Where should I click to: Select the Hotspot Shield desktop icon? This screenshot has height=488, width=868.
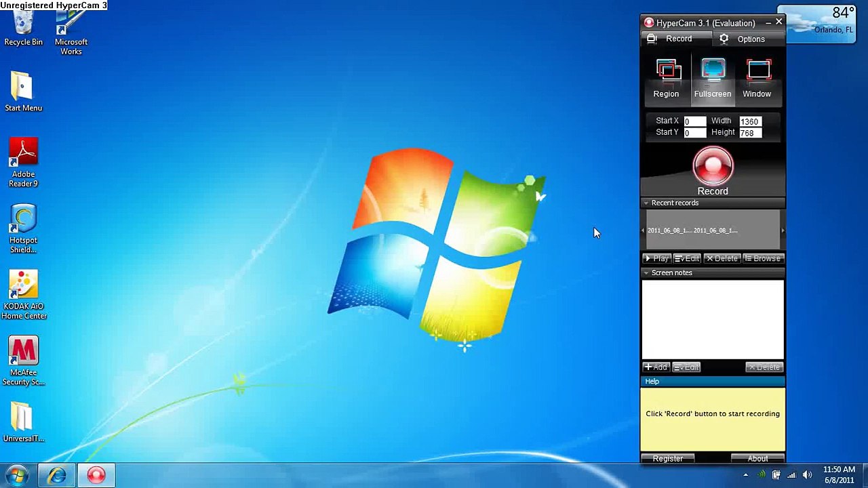click(x=23, y=229)
